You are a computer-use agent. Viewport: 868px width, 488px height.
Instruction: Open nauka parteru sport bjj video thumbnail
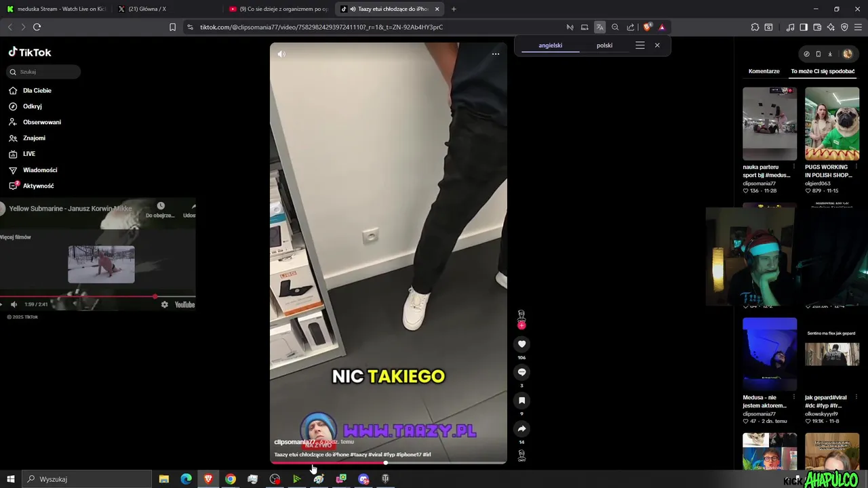770,123
